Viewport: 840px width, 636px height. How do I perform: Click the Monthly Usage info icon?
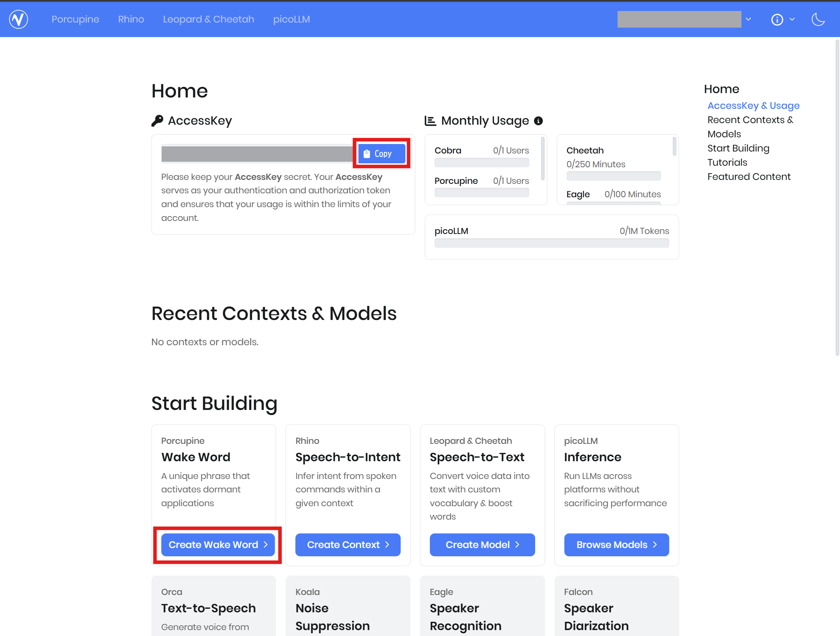(x=538, y=121)
